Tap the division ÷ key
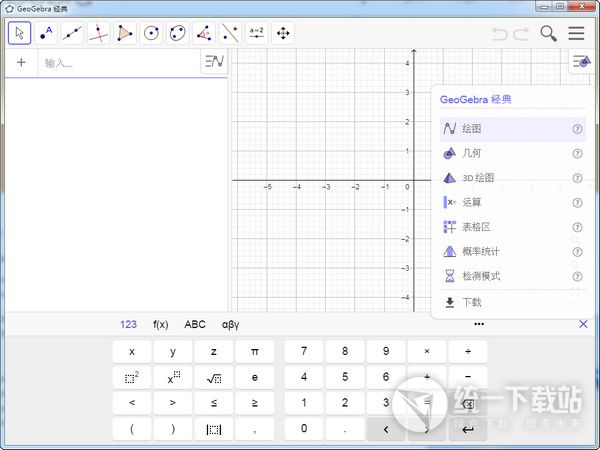600x450 pixels. 468,352
